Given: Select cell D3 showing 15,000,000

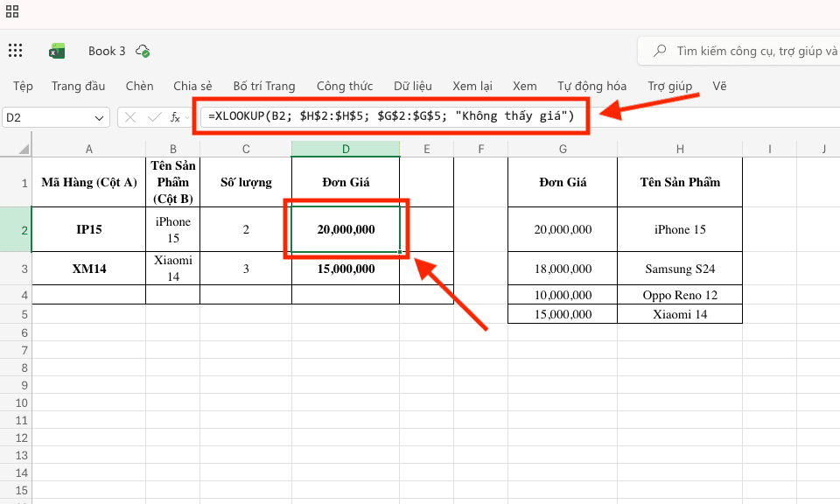Looking at the screenshot, I should point(346,269).
